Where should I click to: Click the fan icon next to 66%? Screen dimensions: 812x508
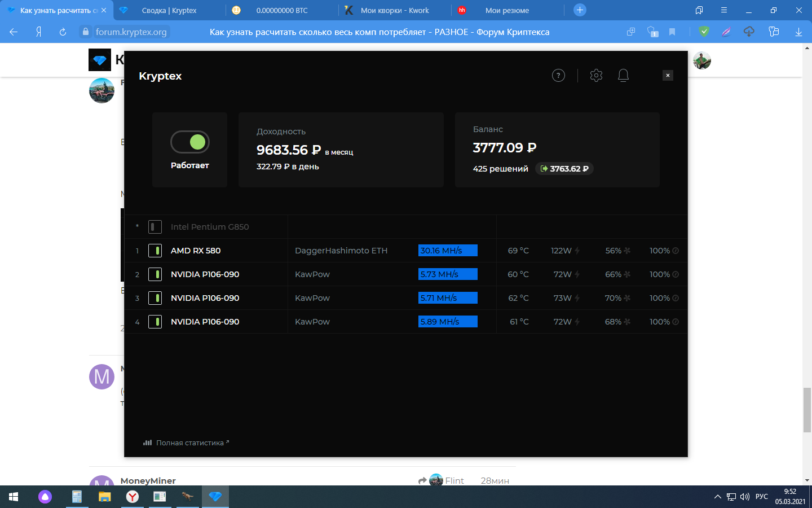627,274
